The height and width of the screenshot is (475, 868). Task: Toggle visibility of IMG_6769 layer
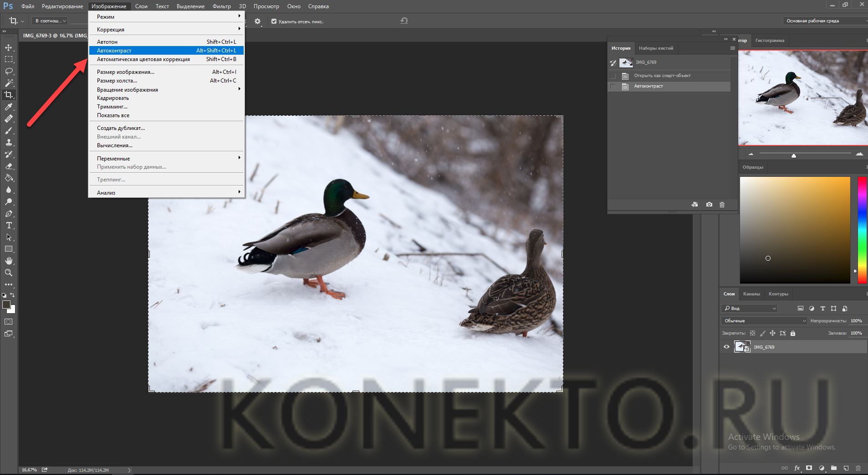[726, 347]
